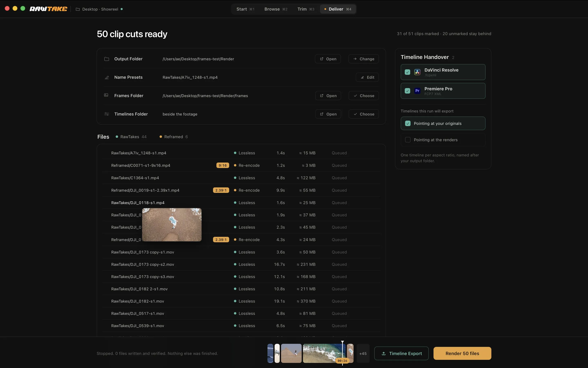Choose a new Frames Folder
588x368 pixels.
coord(363,96)
